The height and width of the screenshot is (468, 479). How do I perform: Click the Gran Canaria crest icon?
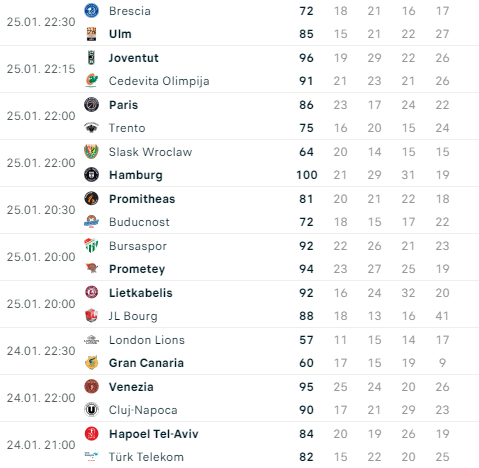click(x=91, y=363)
